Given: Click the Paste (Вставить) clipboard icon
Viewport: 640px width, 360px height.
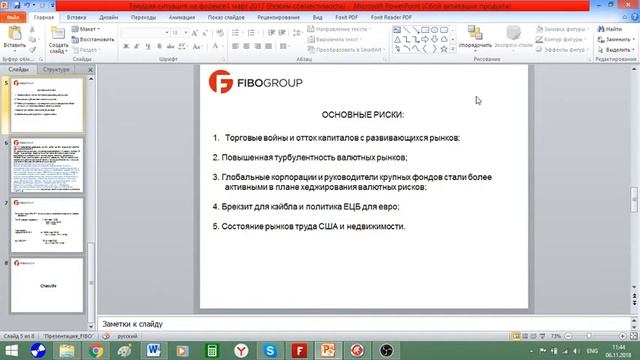Looking at the screenshot, I should (x=14, y=34).
